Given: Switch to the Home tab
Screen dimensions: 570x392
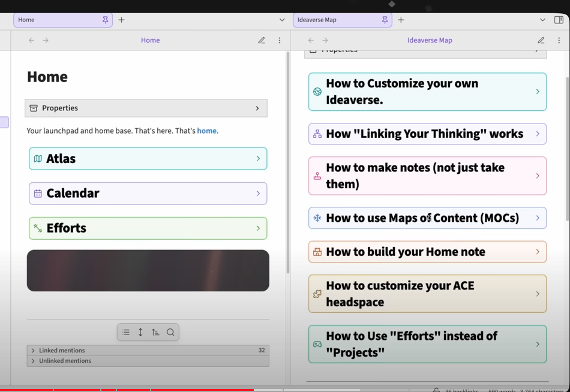Looking at the screenshot, I should (63, 20).
